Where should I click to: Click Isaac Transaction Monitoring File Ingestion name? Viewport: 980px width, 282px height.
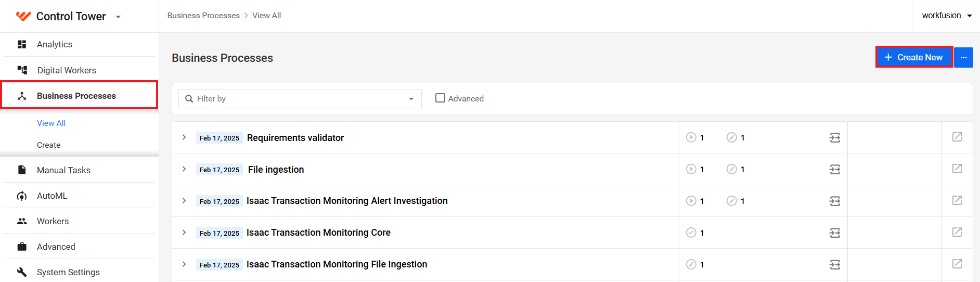pyautogui.click(x=337, y=264)
